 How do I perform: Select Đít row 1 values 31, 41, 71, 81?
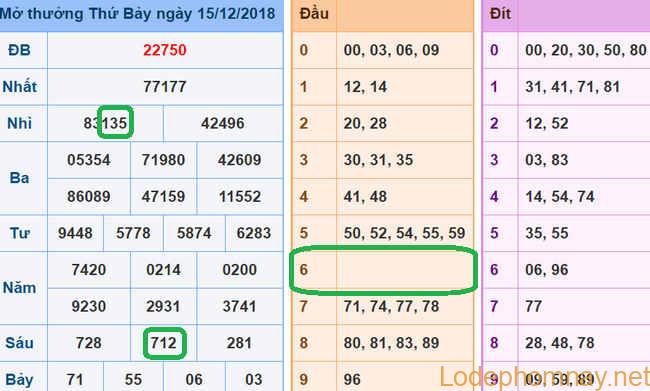click(x=572, y=87)
